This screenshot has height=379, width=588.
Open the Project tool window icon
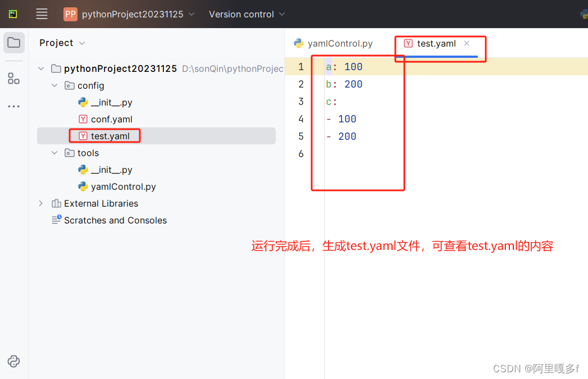(13, 42)
